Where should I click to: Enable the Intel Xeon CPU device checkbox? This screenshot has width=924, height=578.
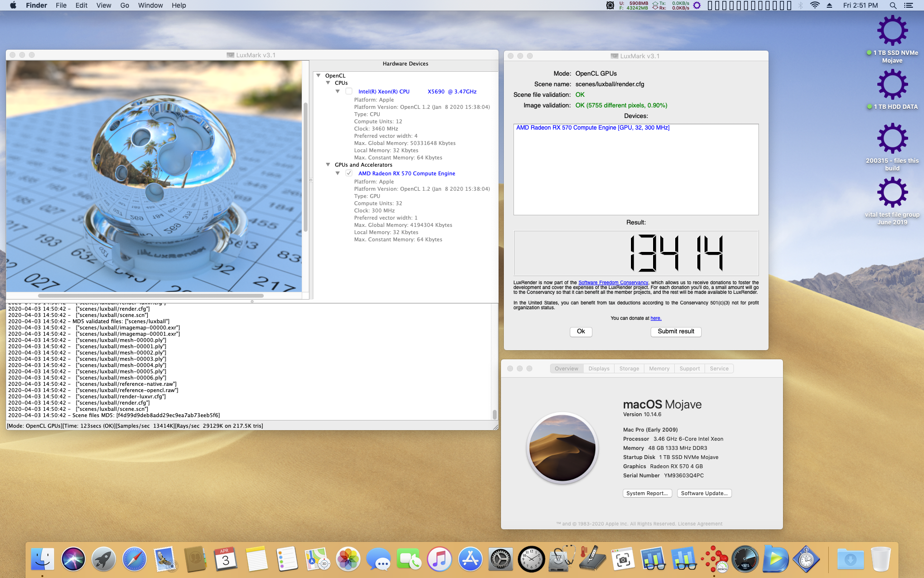click(349, 92)
